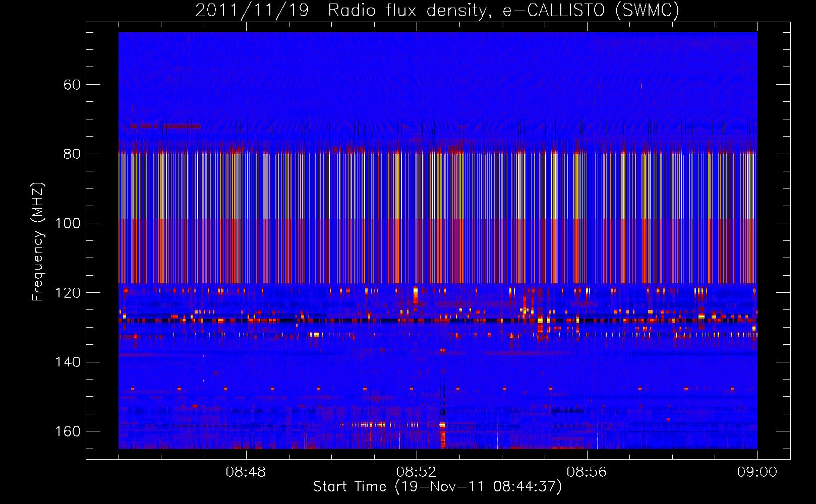Click the 100 frequency tick label
Screen dimensions: 816x504
pos(68,223)
